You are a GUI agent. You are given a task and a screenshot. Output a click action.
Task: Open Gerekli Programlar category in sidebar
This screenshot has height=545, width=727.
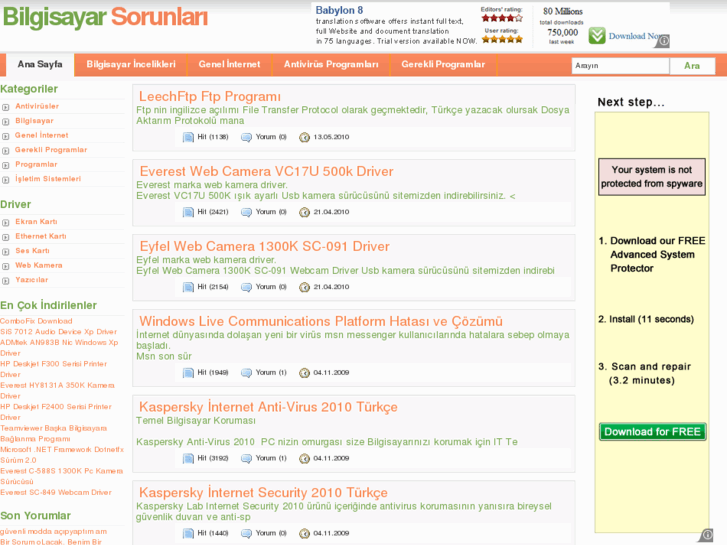(x=51, y=150)
